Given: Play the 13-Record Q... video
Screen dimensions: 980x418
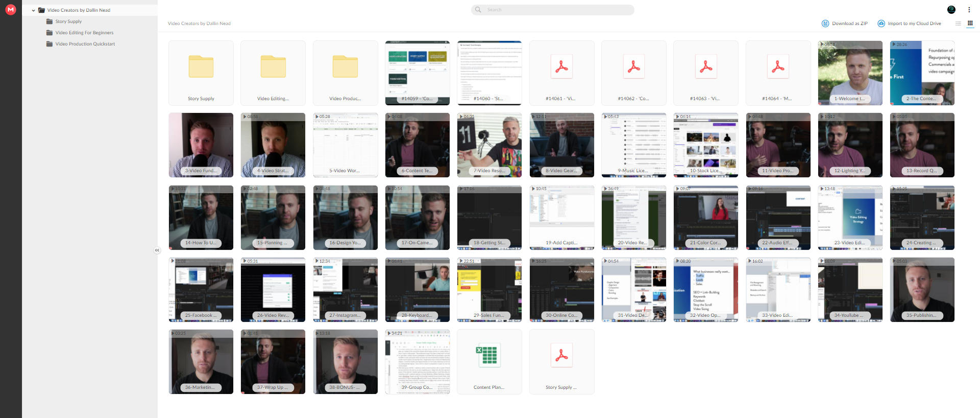Looking at the screenshot, I should (922, 145).
